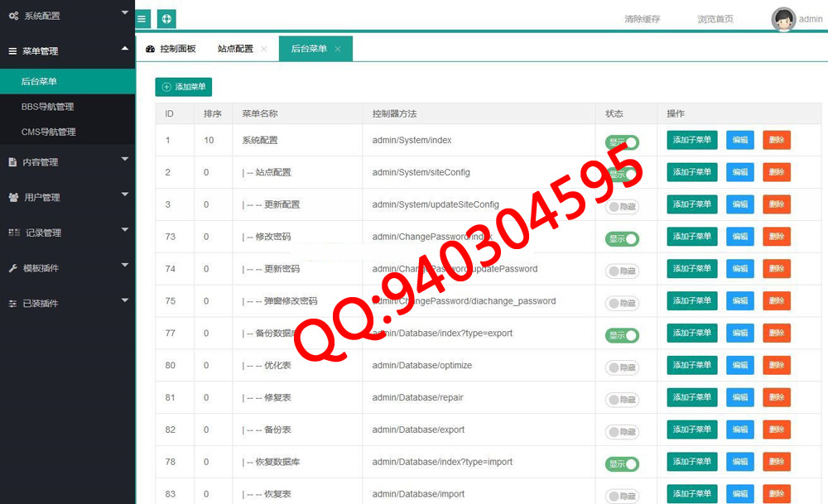Click 清除缓存 link in top bar
The image size is (828, 504).
click(x=642, y=19)
